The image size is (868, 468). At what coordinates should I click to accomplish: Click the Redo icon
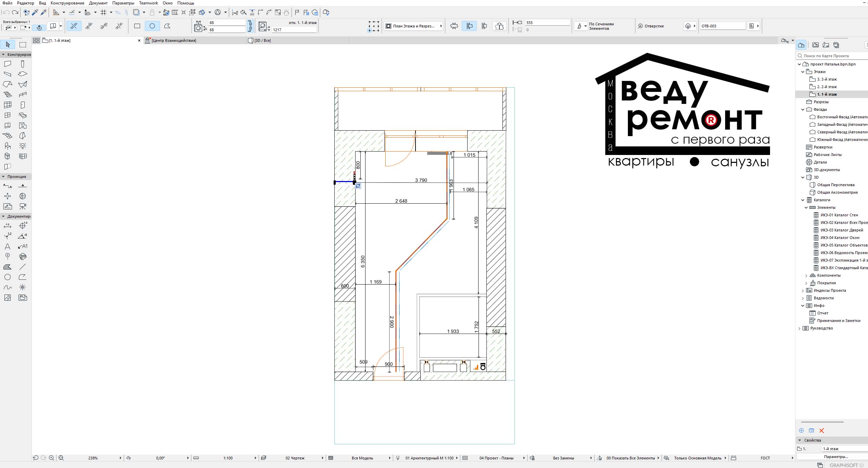click(x=15, y=12)
